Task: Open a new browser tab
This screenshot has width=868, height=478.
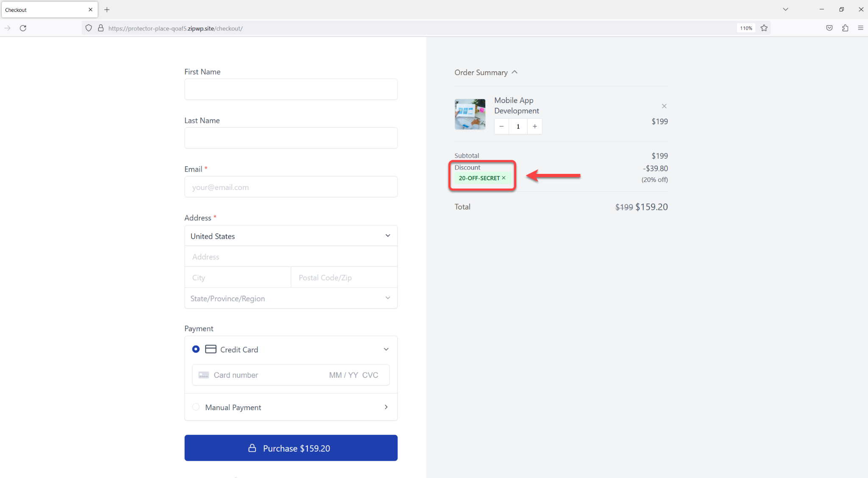Action: [x=107, y=9]
